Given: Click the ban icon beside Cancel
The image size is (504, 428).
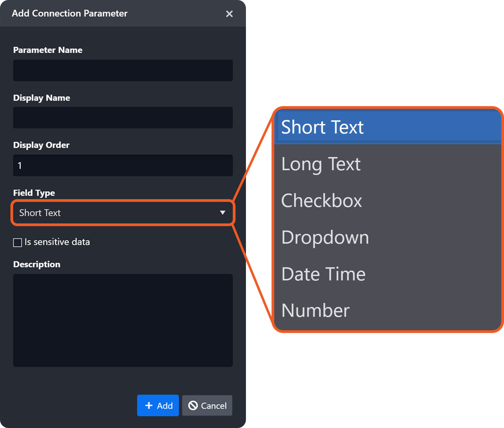Looking at the screenshot, I should click(193, 405).
